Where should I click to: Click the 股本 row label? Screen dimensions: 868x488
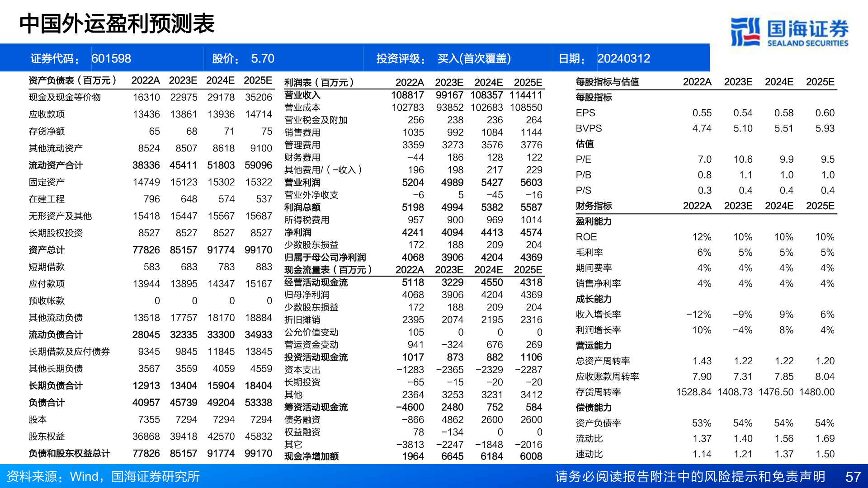click(x=38, y=419)
